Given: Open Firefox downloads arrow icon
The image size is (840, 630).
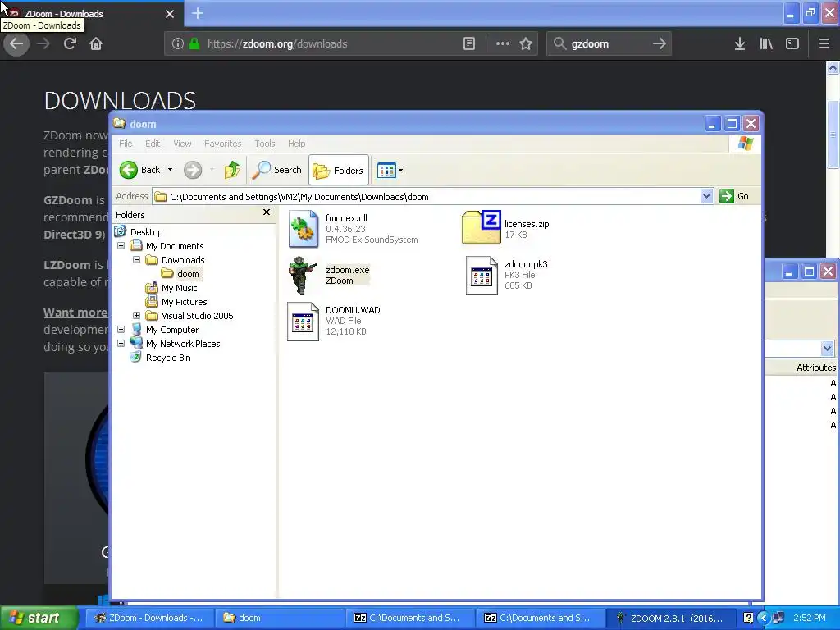Looking at the screenshot, I should [739, 43].
